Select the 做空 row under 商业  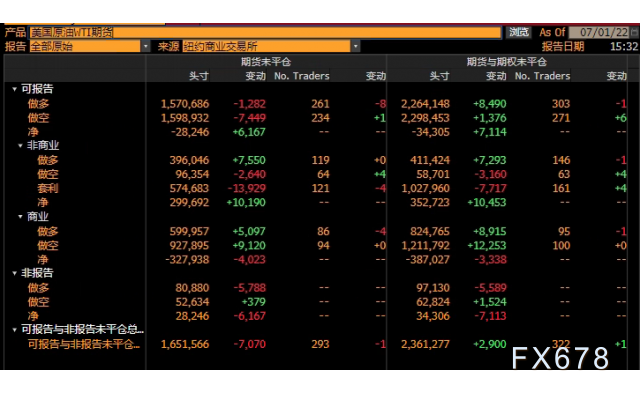point(48,245)
